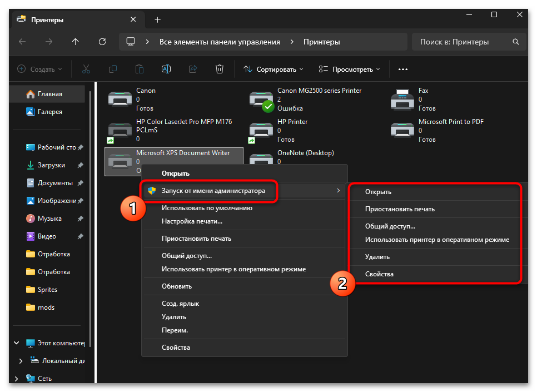The height and width of the screenshot is (392, 537).
Task: Click the Принтеры breadcrumb in address bar
Action: point(321,42)
